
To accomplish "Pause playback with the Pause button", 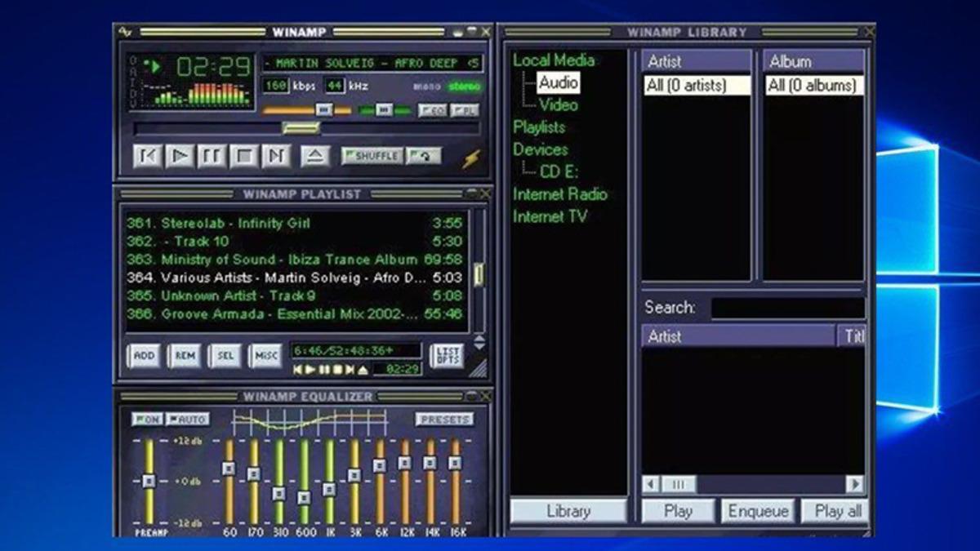I will 212,156.
